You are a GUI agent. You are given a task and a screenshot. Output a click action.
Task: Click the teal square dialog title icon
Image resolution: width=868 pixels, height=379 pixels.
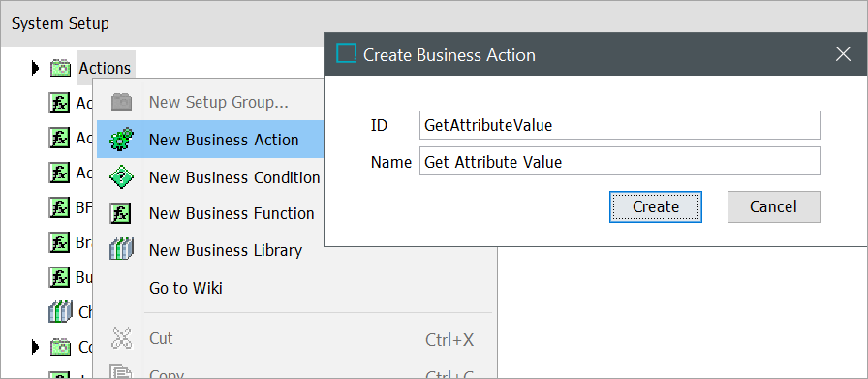(x=346, y=53)
